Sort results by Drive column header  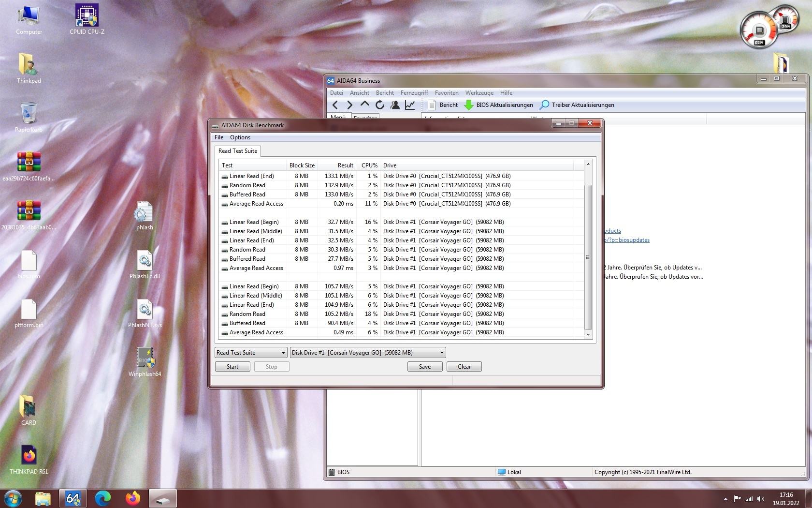(477, 165)
